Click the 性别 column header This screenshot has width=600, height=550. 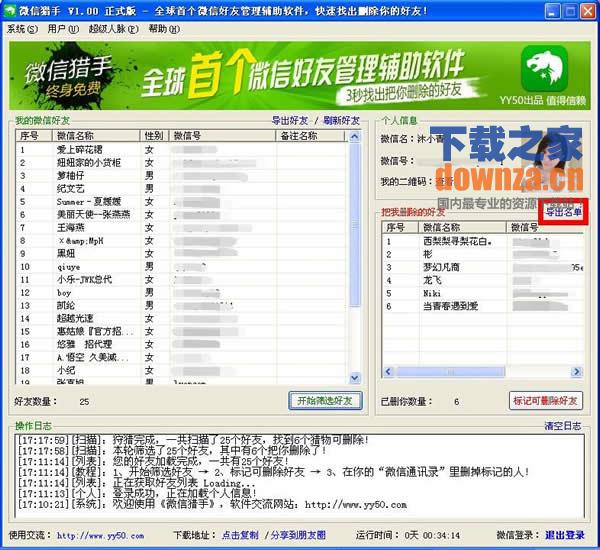click(x=154, y=135)
